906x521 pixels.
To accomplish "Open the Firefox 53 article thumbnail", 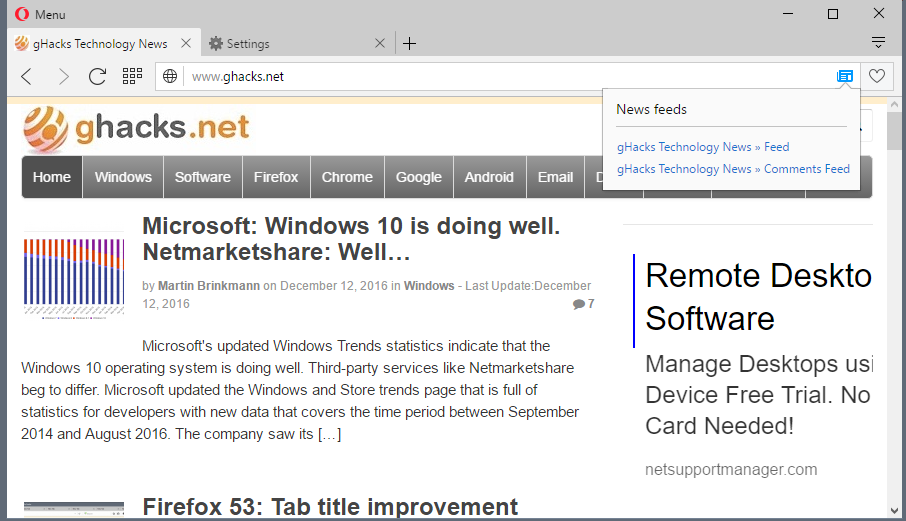I will [74, 509].
